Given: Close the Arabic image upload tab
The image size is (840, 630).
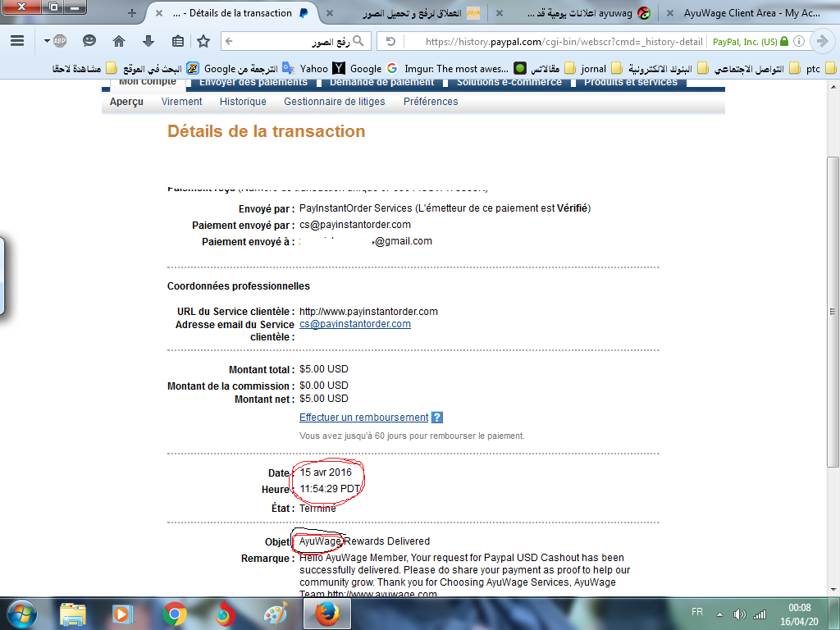Looking at the screenshot, I should click(330, 13).
